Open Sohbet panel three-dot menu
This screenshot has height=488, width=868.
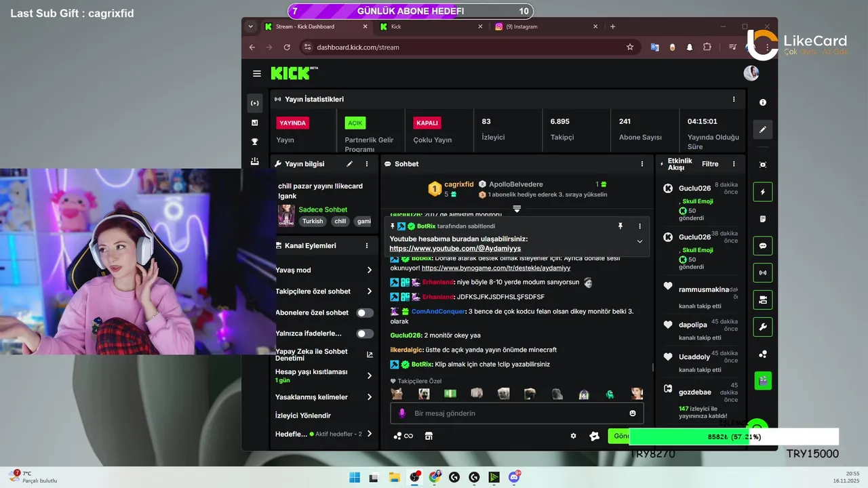[642, 163]
